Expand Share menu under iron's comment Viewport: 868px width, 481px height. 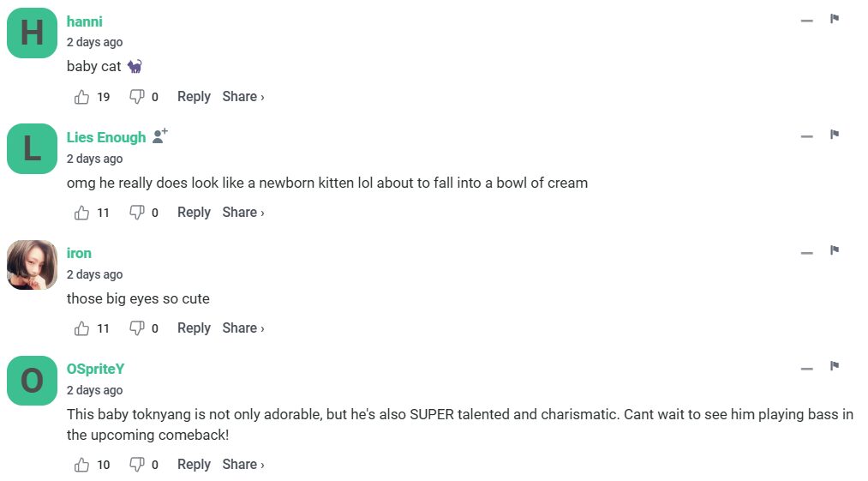[x=242, y=328]
